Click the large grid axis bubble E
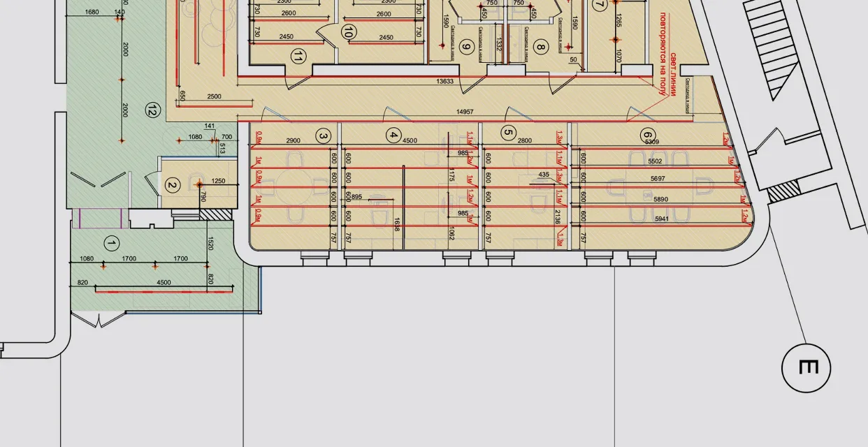868x447 pixels. [x=806, y=367]
